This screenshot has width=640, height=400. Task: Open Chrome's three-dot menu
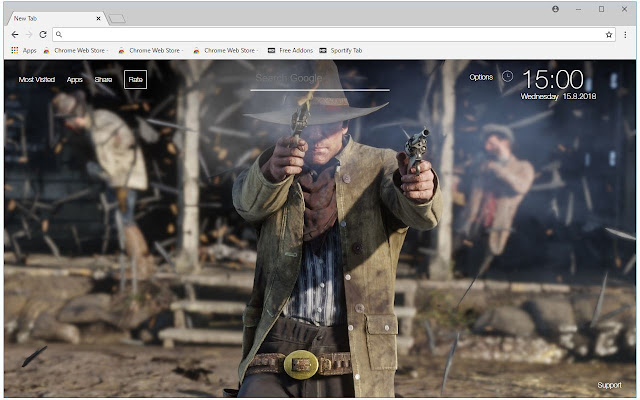coord(625,35)
